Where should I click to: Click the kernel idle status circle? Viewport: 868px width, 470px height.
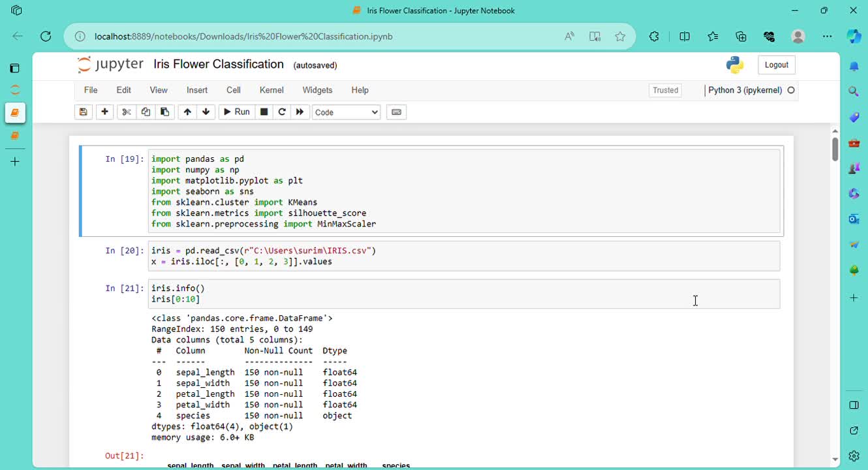click(791, 90)
